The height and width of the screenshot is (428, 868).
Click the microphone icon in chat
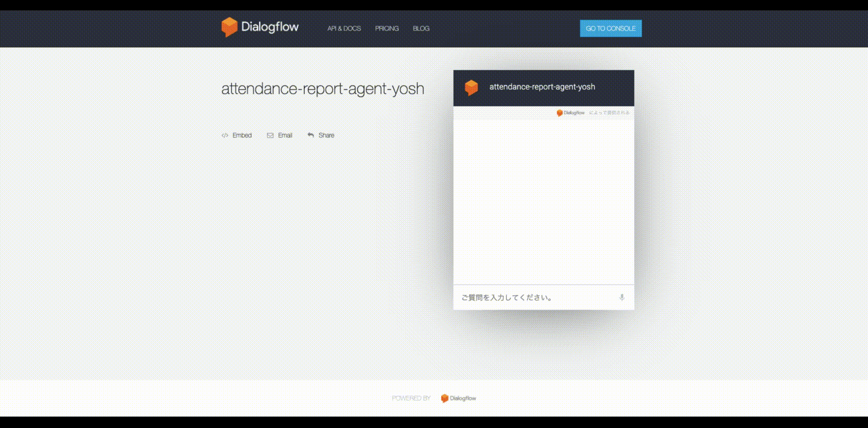(x=622, y=297)
